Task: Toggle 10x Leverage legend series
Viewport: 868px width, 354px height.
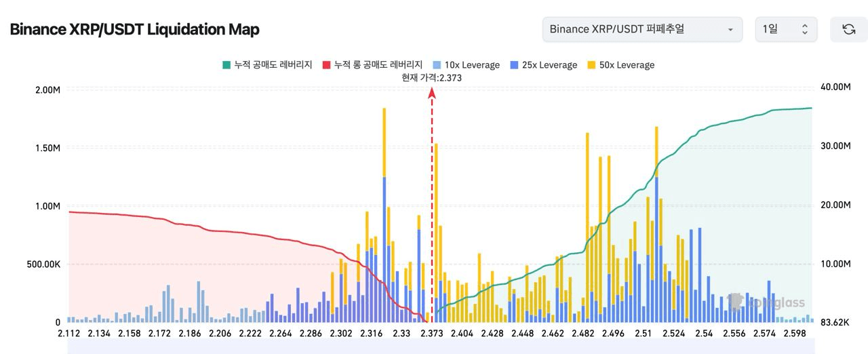Action: coord(466,65)
